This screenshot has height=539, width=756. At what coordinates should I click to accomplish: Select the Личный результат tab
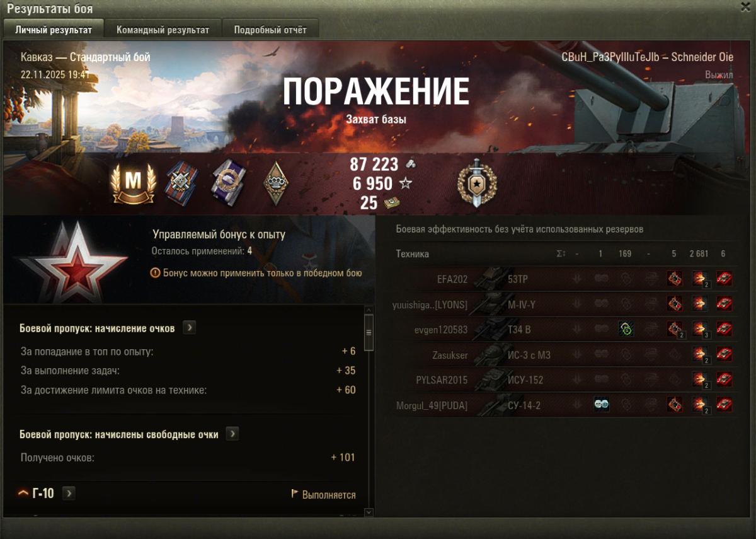click(x=54, y=30)
